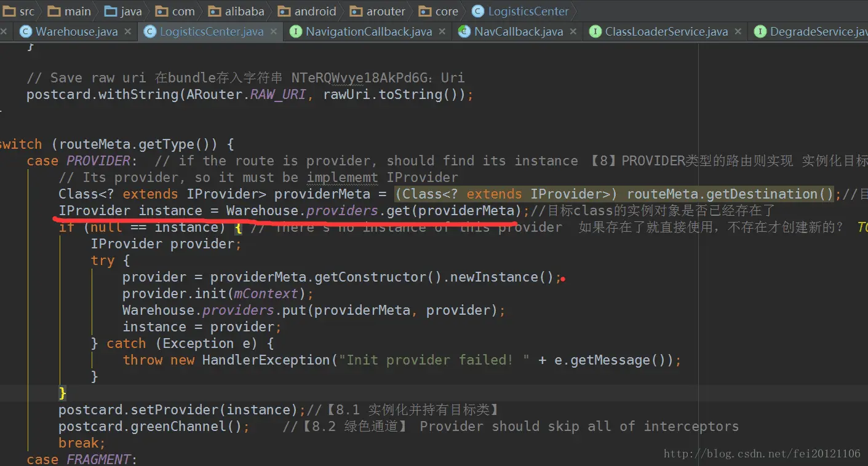Open the LogisticsCenter breadcrumb label
868x466 pixels.
[528, 11]
